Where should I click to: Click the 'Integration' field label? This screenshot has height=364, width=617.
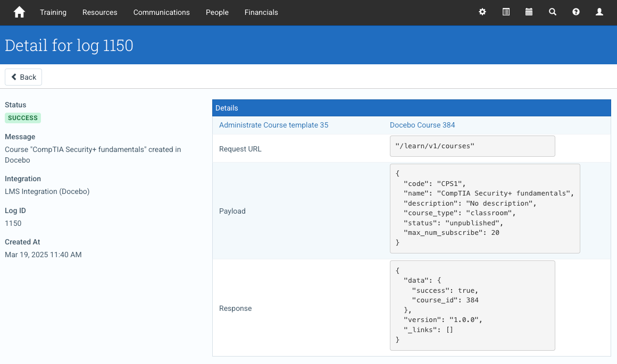click(23, 179)
